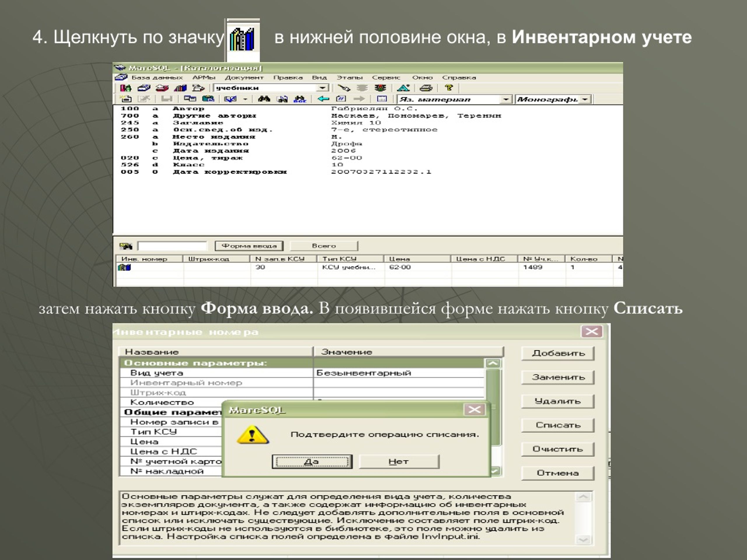Click the document control icon left of База данных
Viewport: 747px width, 560px height.
pos(121,77)
